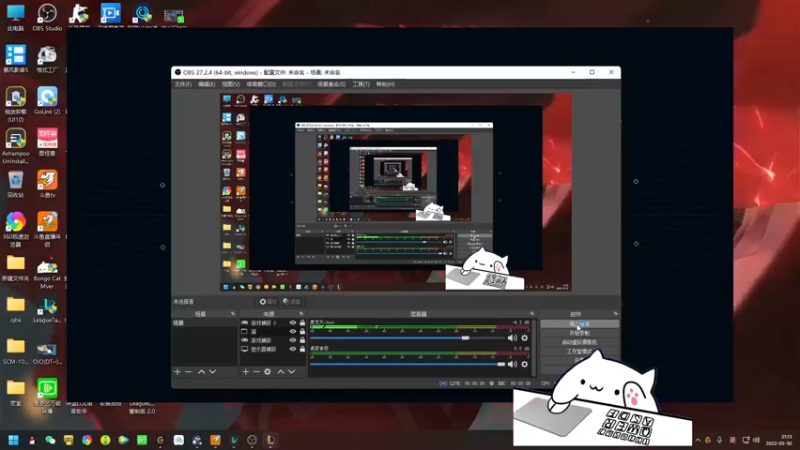Toggle visibility of third source 游戏捕获

click(x=293, y=340)
